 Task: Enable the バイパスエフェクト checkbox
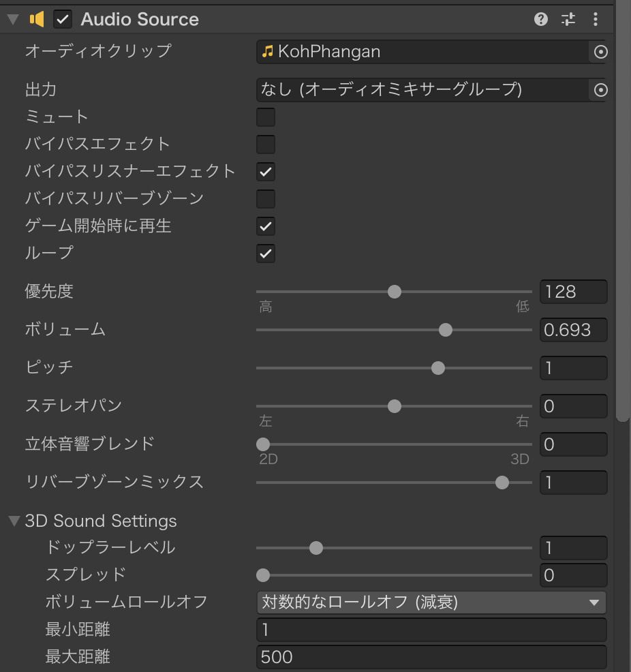point(266,144)
